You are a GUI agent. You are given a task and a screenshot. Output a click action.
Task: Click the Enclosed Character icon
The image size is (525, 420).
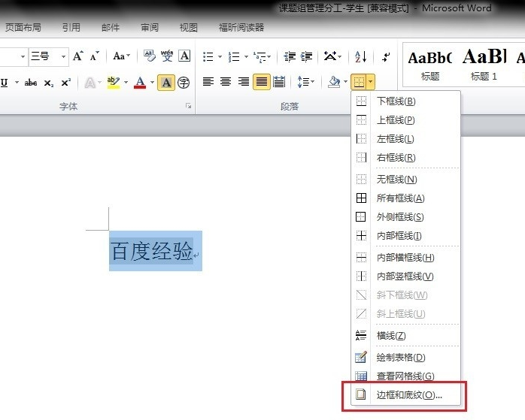tap(184, 83)
